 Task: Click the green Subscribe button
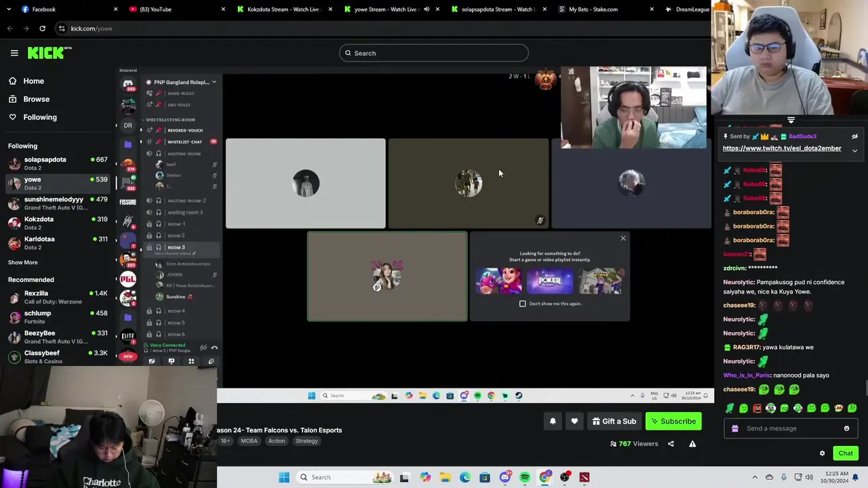[673, 421]
